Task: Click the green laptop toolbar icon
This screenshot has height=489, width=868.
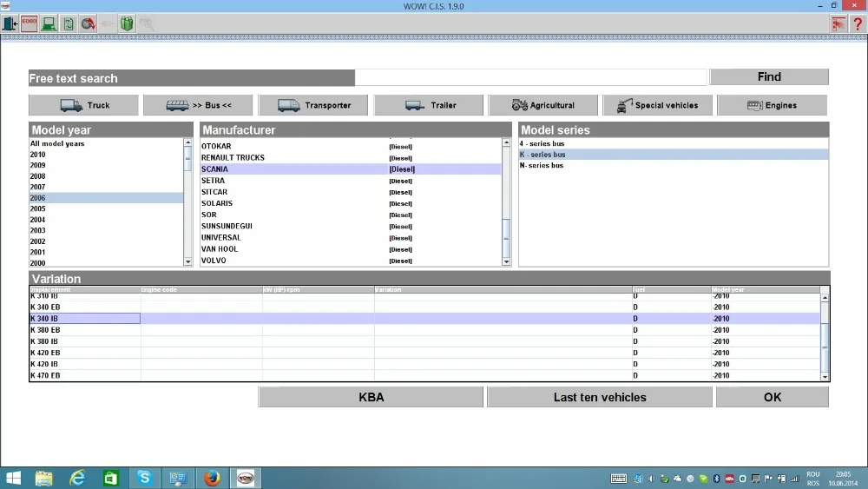Action: pos(49,23)
